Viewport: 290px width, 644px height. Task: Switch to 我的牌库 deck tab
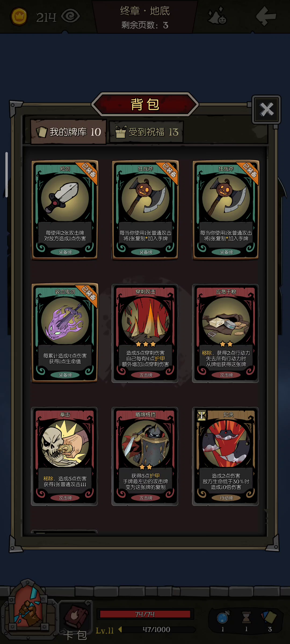coord(69,132)
